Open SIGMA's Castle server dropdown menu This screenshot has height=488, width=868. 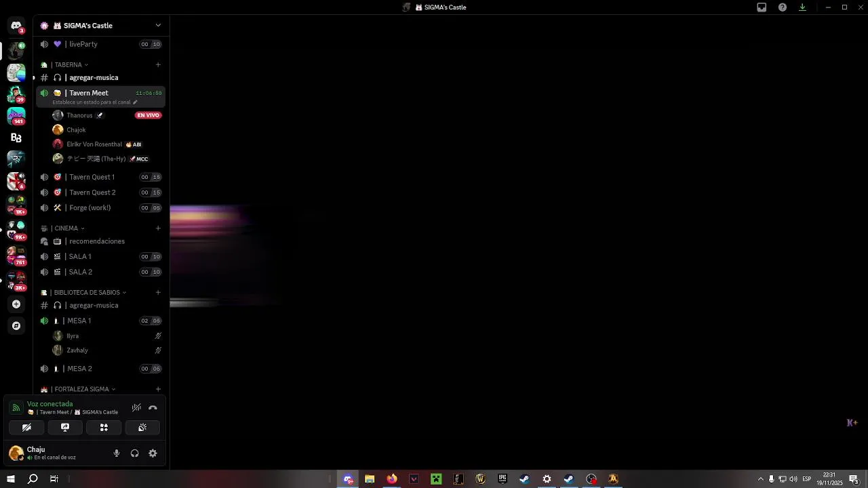tap(158, 26)
